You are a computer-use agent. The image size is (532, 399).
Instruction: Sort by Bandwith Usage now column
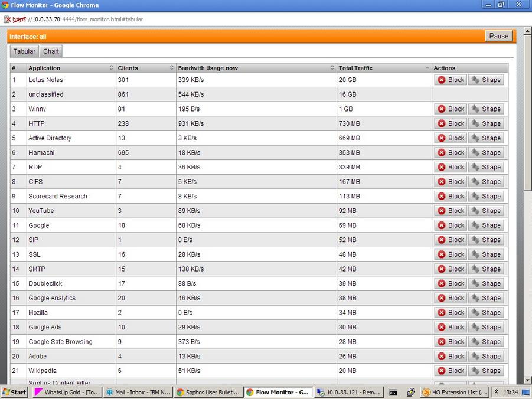coord(256,68)
